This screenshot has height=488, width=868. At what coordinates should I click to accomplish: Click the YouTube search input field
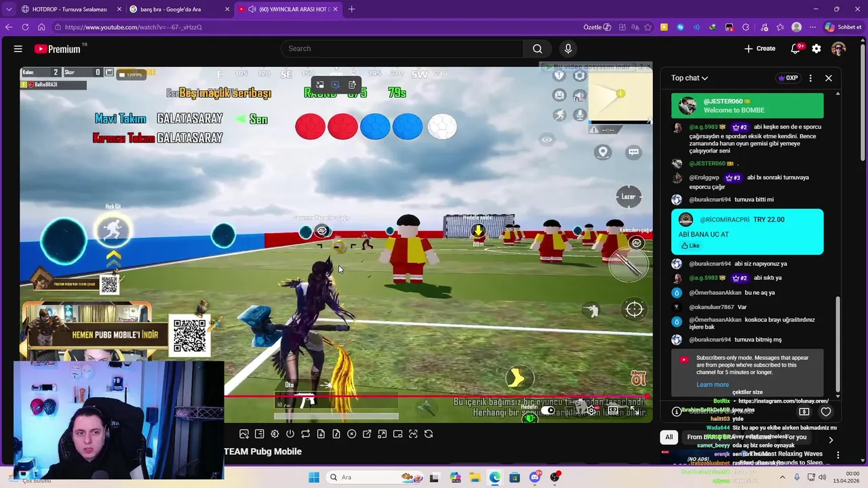[402, 49]
